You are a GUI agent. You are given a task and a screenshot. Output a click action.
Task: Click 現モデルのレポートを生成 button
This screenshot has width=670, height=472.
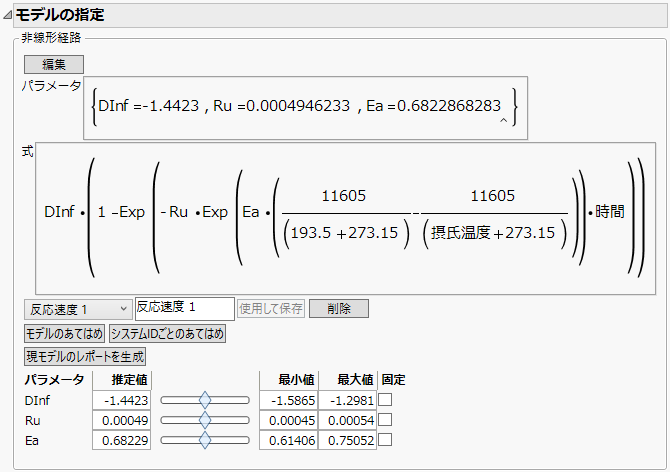[85, 356]
